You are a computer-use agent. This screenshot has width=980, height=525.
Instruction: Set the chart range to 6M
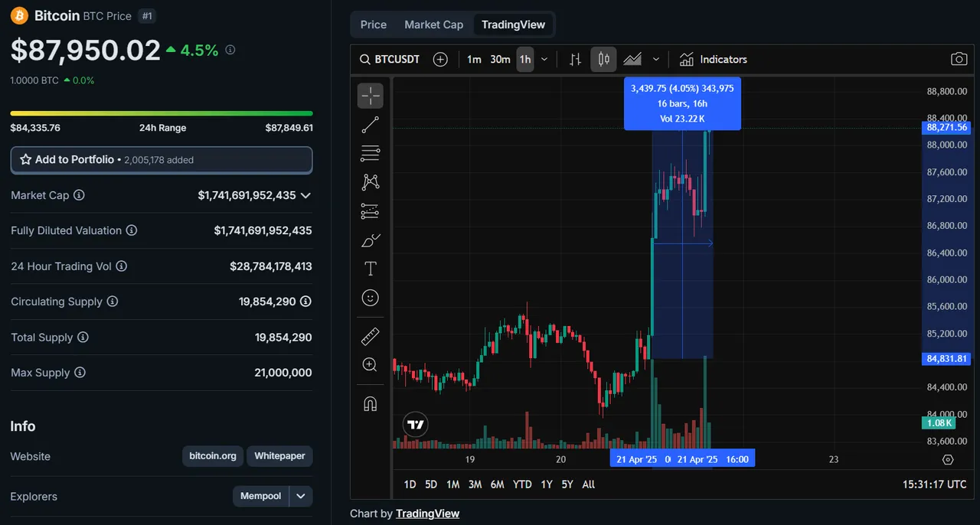point(498,484)
